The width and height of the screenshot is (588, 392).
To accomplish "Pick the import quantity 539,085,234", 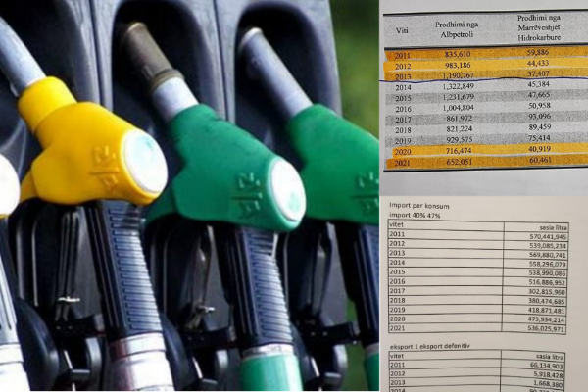I will click(549, 246).
